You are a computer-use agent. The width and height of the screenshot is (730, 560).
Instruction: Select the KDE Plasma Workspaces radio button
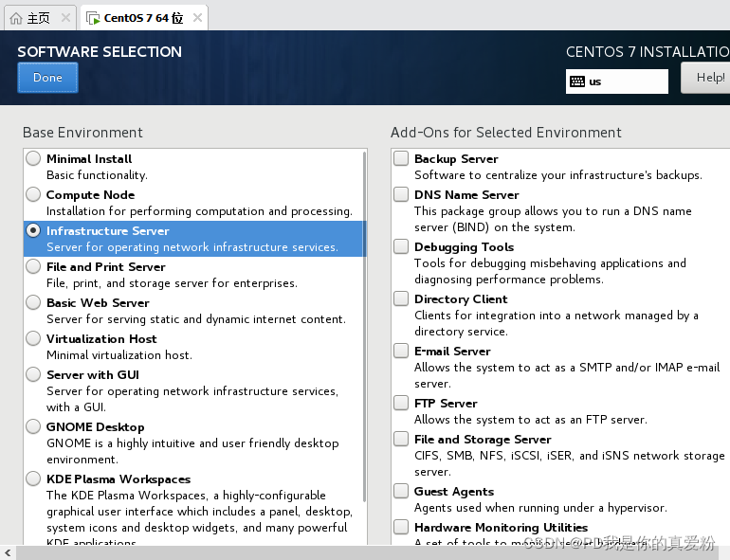(33, 479)
